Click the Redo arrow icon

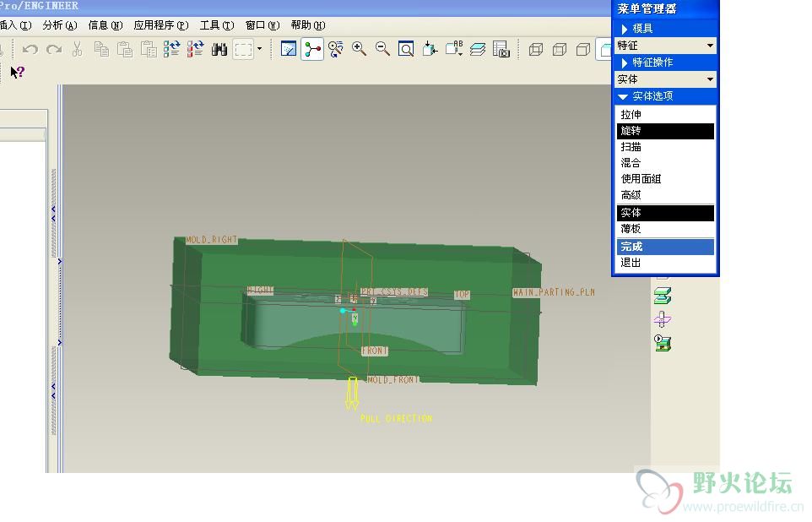pyautogui.click(x=54, y=49)
